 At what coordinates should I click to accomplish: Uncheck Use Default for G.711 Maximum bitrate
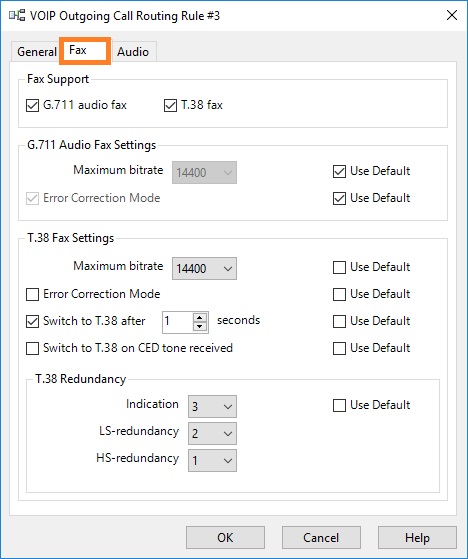point(339,171)
